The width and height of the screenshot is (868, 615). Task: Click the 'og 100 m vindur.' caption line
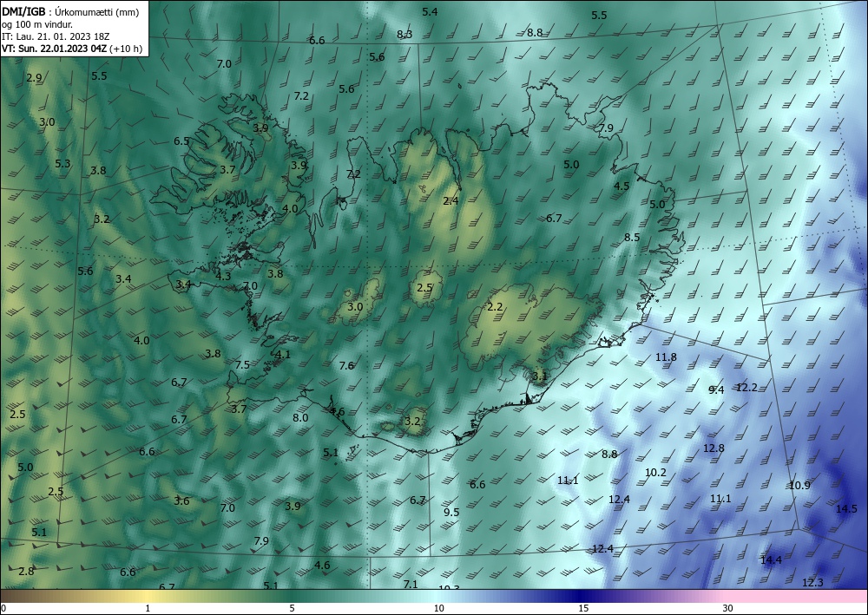point(37,23)
